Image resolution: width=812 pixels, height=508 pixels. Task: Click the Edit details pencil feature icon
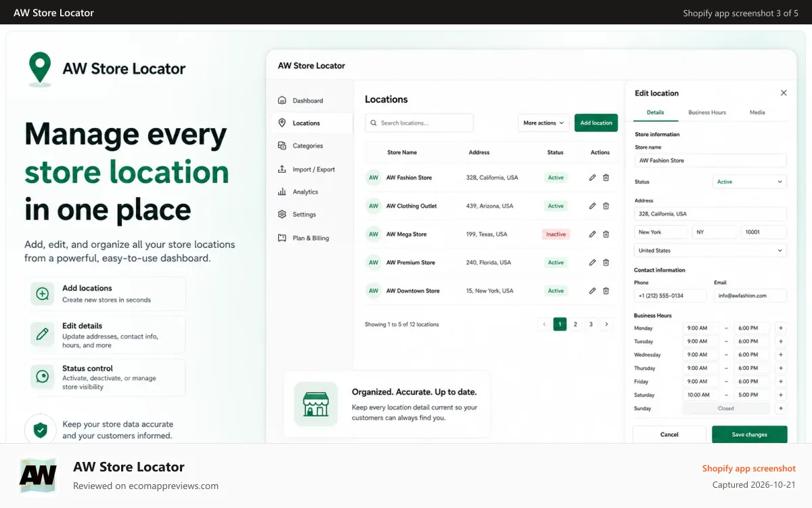[42, 334]
